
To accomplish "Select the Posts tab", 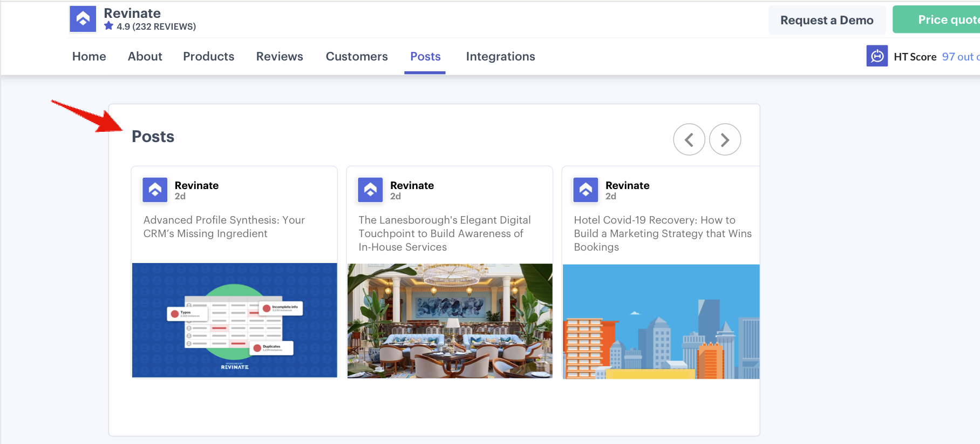I will click(425, 56).
